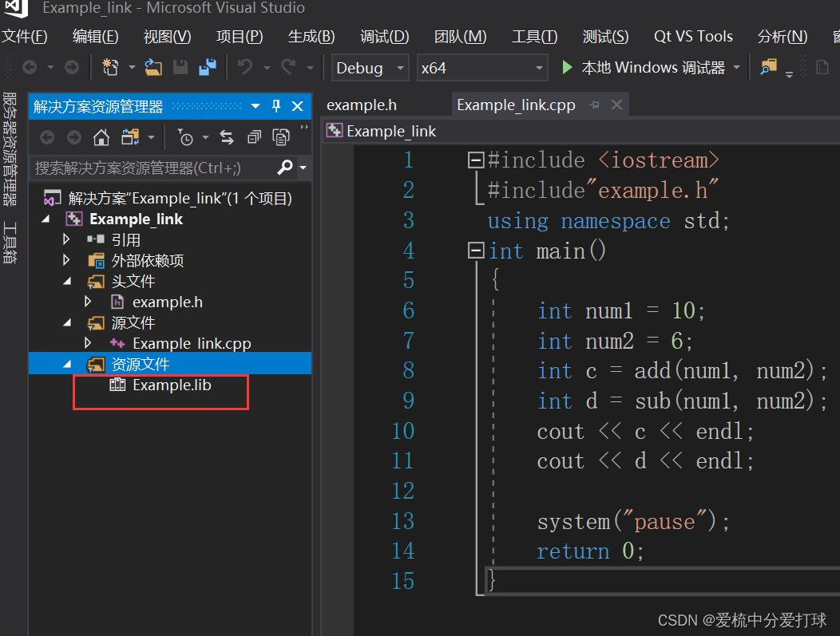Screen dimensions: 840x636
Task: Select Example.lib in the tree
Action: tap(172, 385)
